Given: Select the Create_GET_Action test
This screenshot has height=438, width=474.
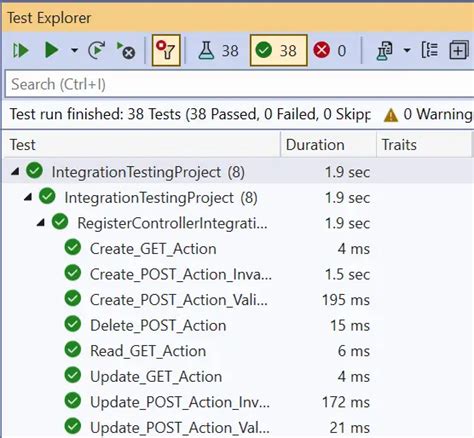Looking at the screenshot, I should point(238,249).
